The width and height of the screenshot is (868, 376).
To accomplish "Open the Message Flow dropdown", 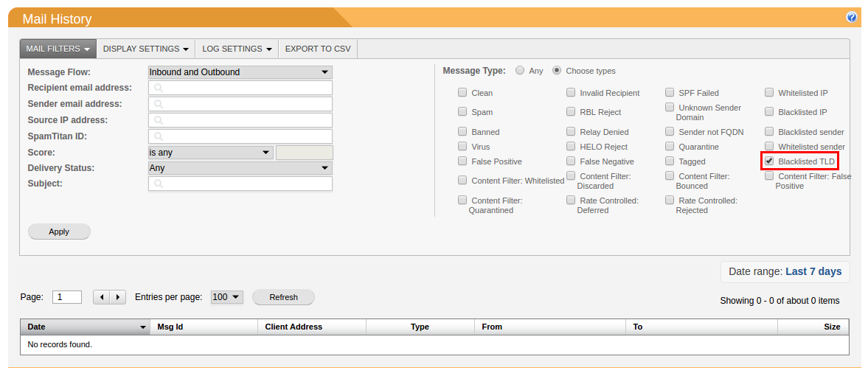I will 240,72.
